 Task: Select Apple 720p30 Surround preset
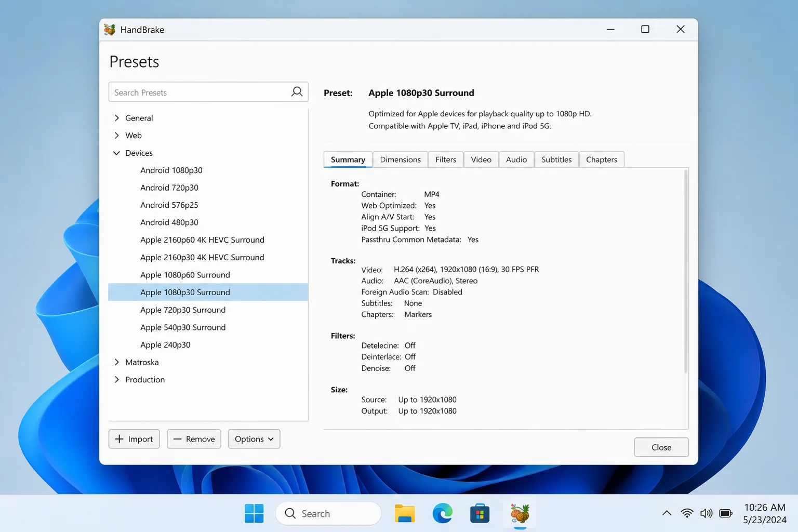183,310
